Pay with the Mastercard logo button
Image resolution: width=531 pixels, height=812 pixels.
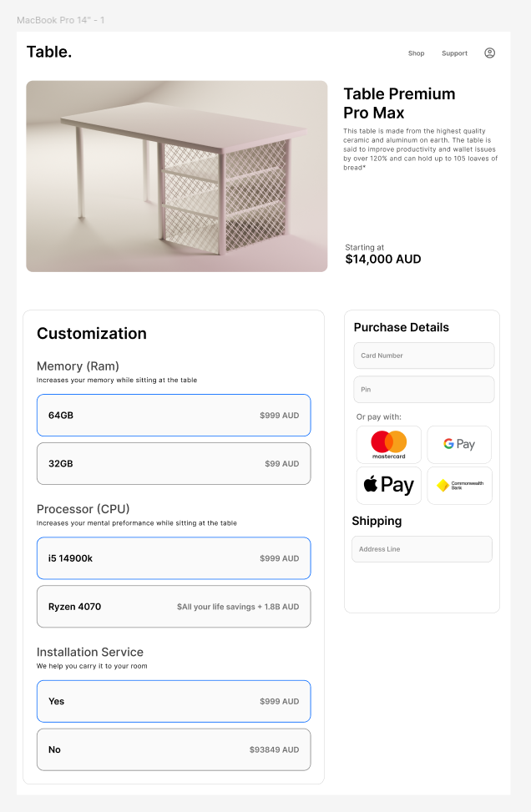388,445
